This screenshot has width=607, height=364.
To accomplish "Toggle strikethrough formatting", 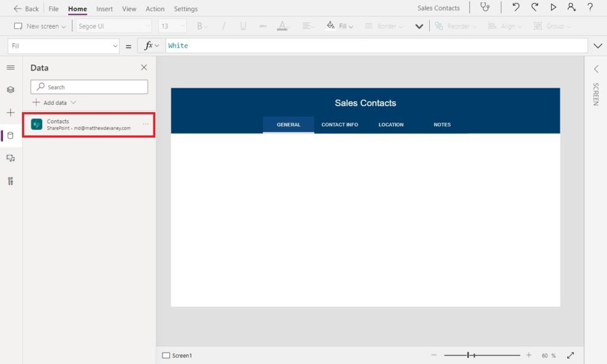I will tap(263, 26).
